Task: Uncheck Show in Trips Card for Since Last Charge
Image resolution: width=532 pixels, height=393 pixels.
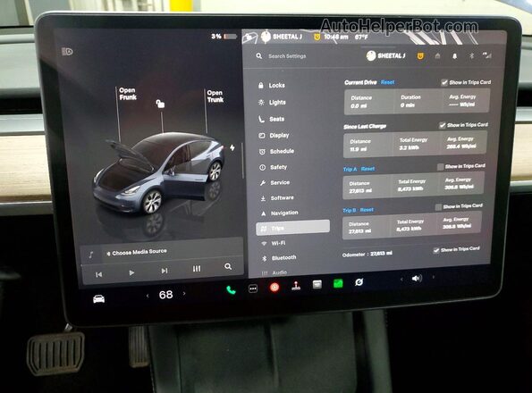Action: point(442,125)
